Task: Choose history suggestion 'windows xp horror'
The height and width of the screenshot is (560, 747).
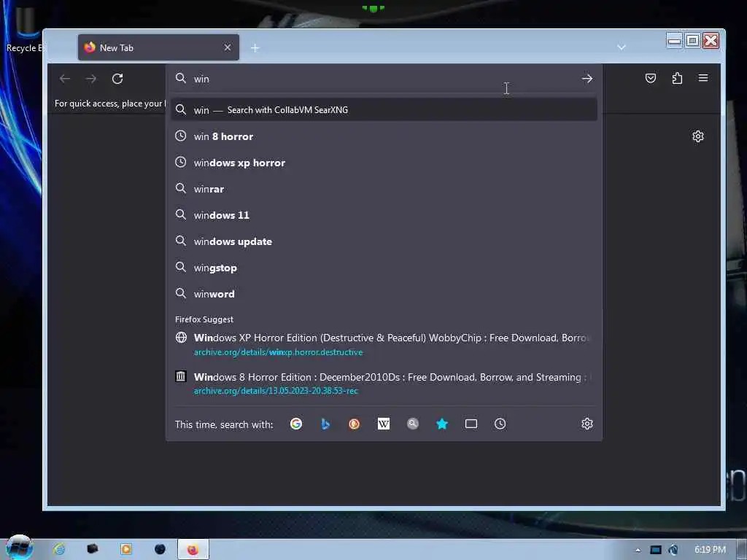Action: pos(384,163)
